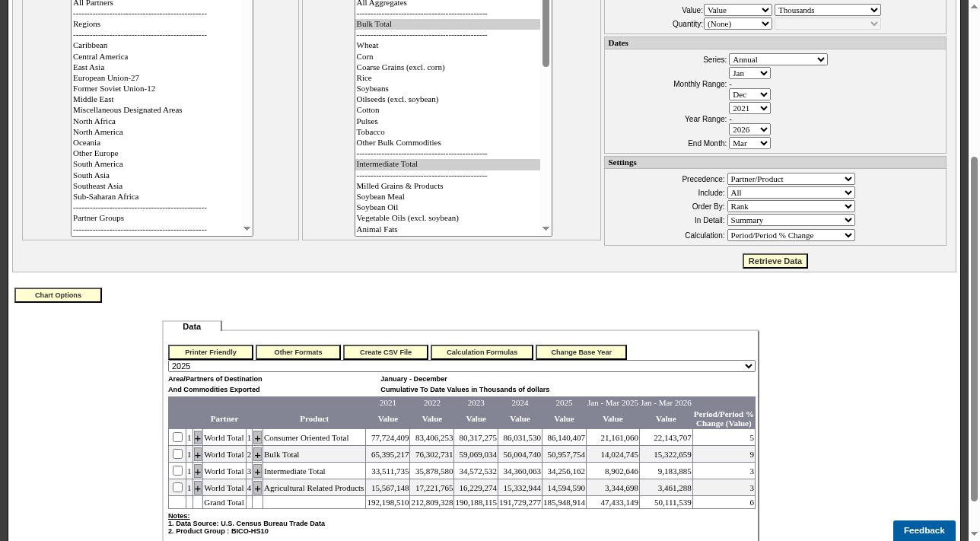The image size is (980, 541).
Task: Click the Retrieve Data button
Action: tap(775, 261)
